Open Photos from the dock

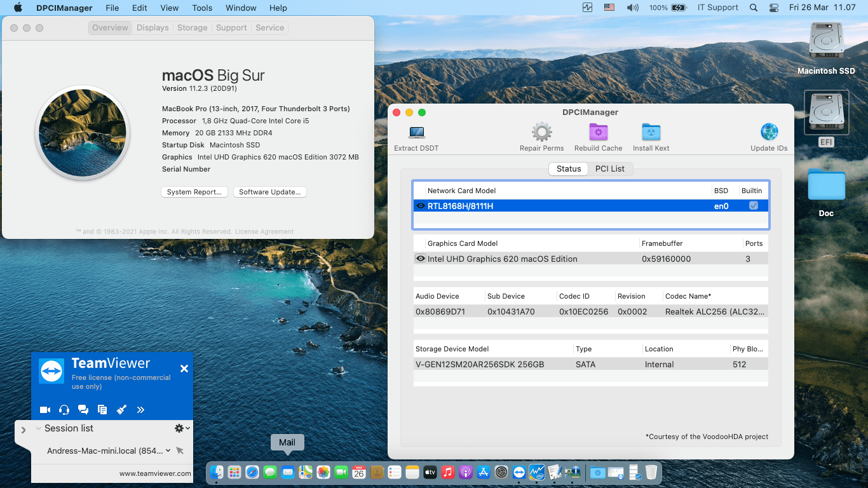[x=323, y=472]
